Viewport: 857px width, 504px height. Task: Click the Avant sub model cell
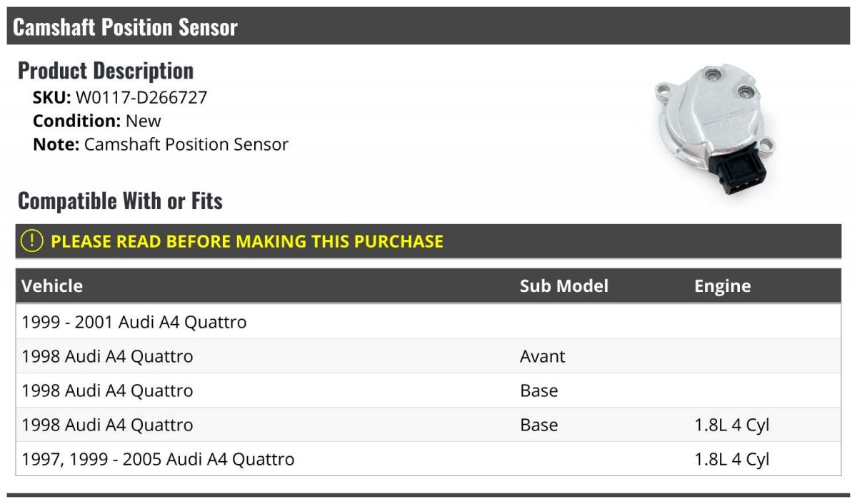[x=542, y=356]
